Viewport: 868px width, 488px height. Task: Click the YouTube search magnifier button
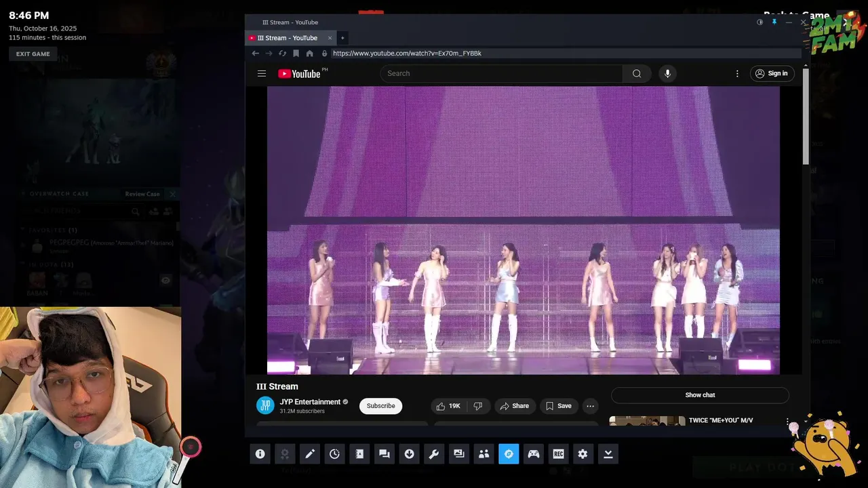click(637, 74)
